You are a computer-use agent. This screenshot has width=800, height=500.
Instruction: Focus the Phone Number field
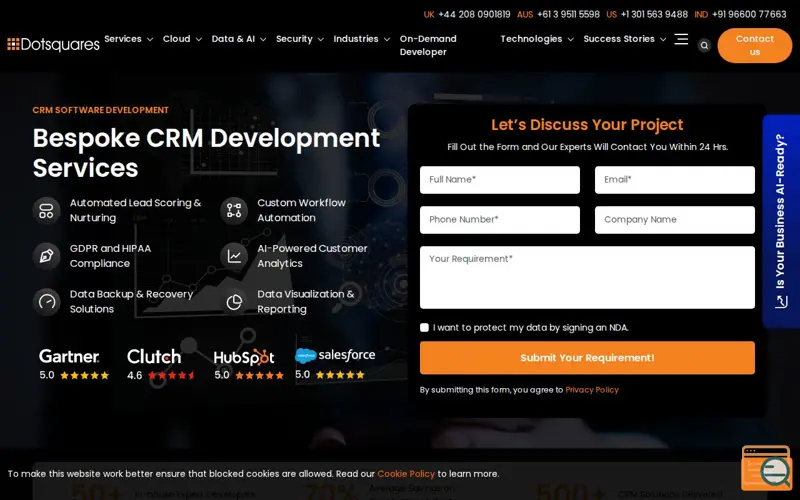[x=500, y=220]
